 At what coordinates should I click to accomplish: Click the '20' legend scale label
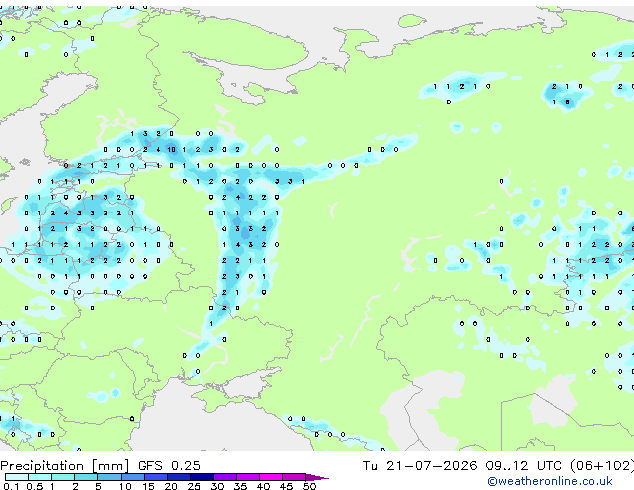click(x=171, y=486)
